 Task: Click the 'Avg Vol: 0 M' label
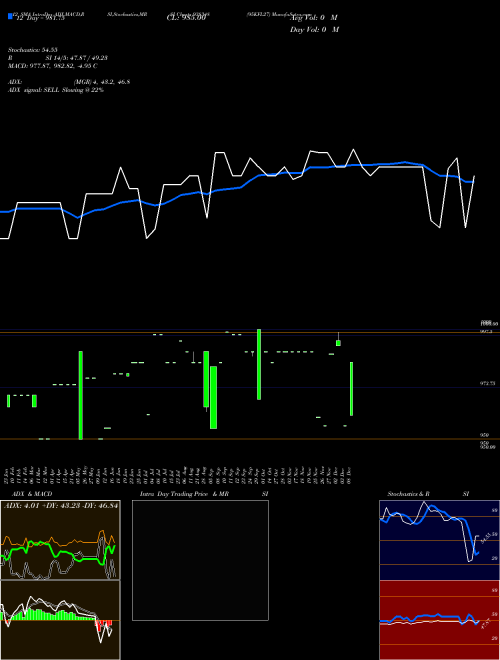click(x=314, y=18)
